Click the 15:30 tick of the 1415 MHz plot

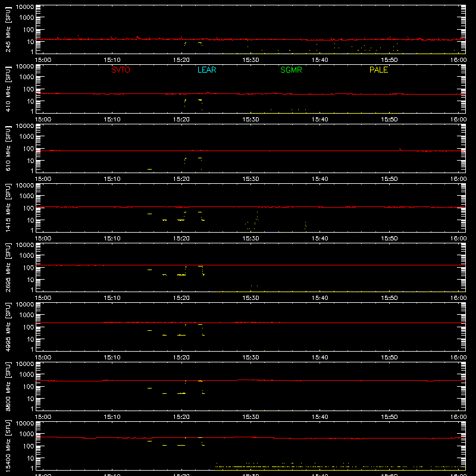[250, 239]
